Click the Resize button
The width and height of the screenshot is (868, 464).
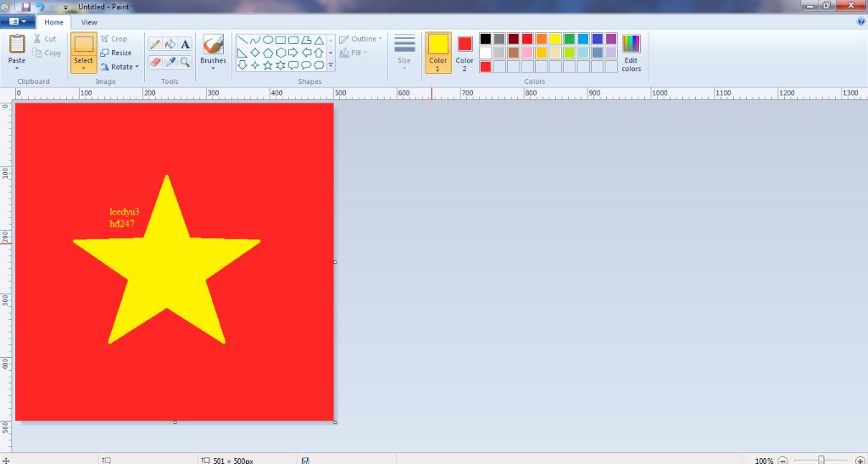(x=116, y=53)
